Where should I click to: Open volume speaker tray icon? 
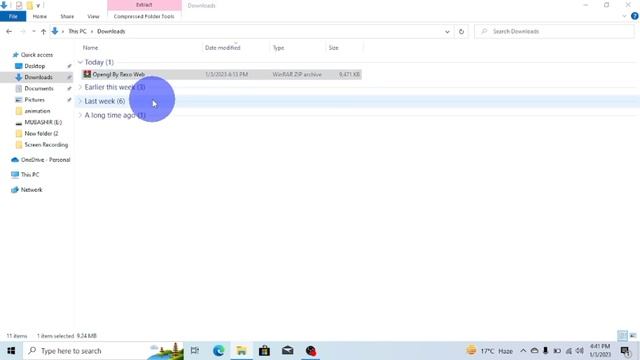tap(579, 351)
